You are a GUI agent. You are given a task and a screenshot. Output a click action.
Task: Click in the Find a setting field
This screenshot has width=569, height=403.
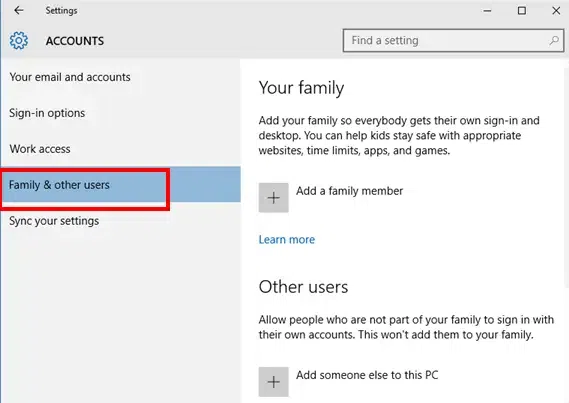tap(453, 40)
